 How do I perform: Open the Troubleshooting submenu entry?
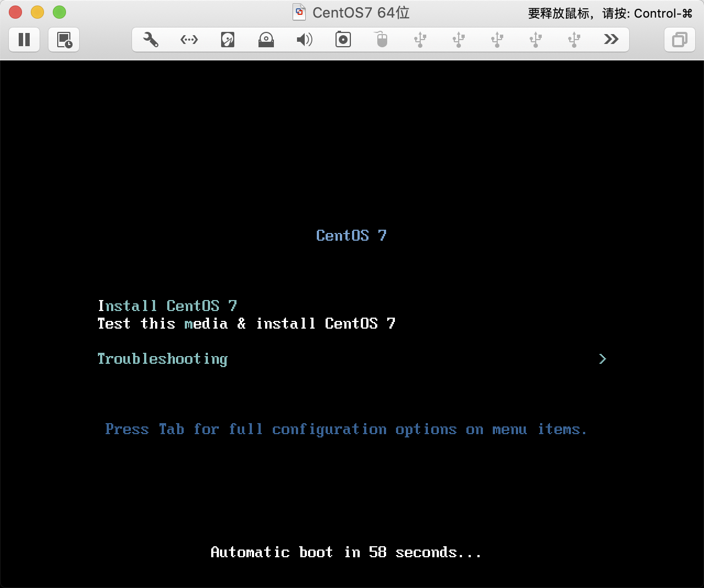(x=162, y=359)
